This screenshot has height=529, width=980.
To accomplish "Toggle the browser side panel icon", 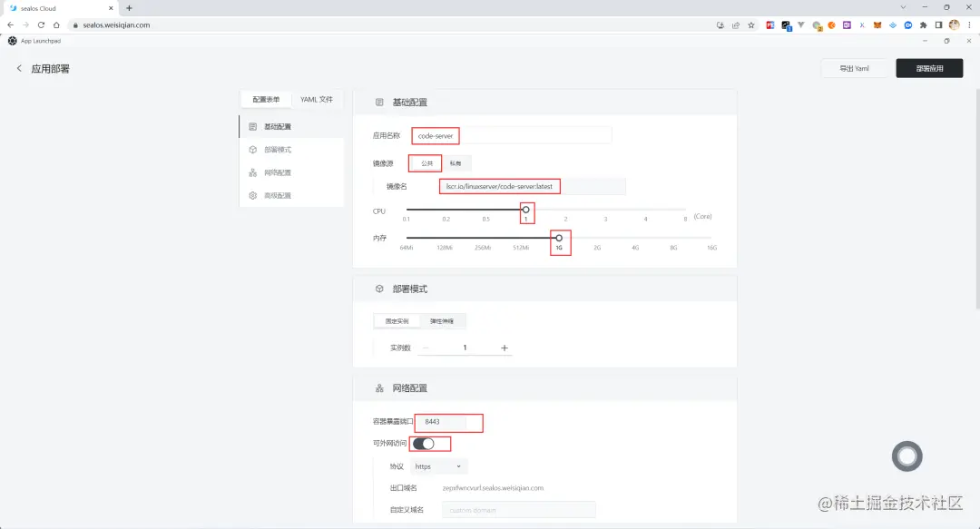I will coord(939,25).
